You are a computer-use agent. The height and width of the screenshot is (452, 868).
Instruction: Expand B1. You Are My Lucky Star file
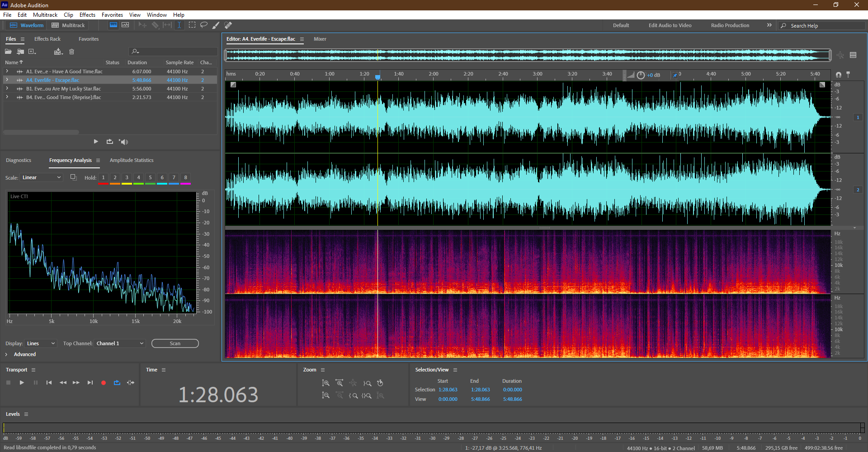click(x=7, y=89)
